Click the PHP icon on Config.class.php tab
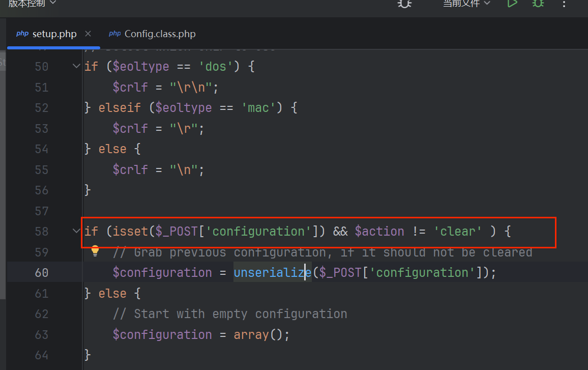 tap(115, 34)
